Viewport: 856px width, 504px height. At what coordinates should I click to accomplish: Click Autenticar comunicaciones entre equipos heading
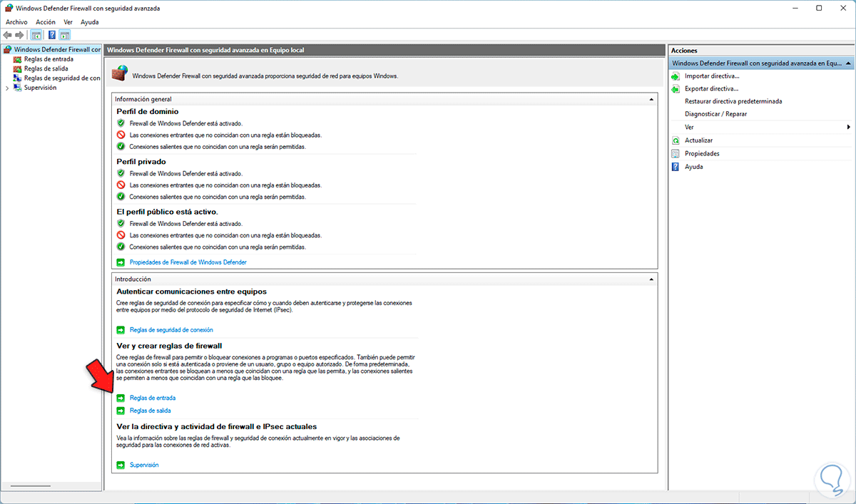pos(191,292)
